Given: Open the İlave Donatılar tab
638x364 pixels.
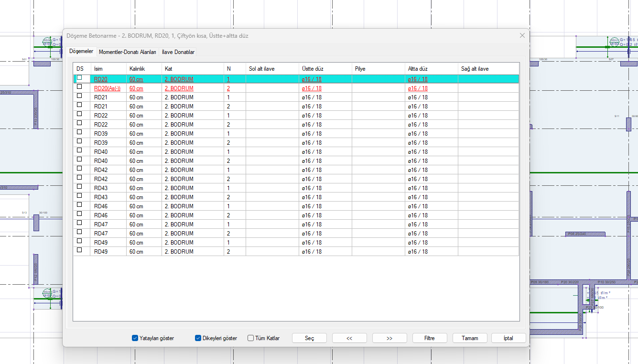Looking at the screenshot, I should (178, 52).
